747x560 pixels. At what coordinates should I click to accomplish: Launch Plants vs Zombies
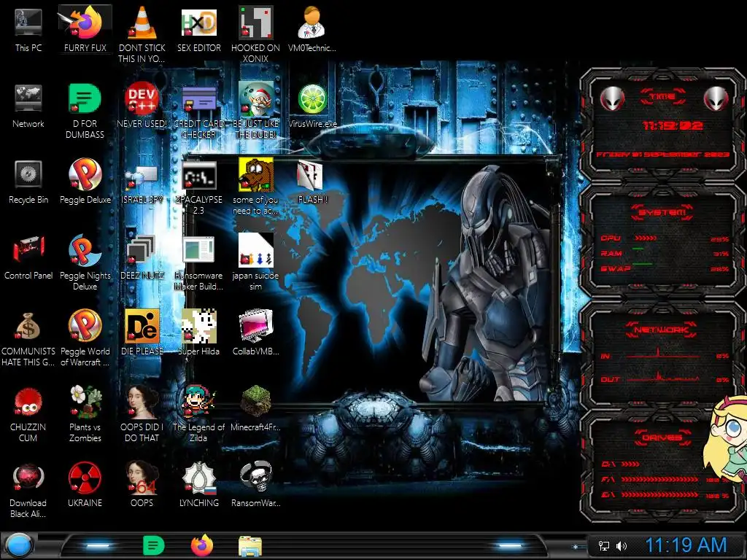click(85, 402)
